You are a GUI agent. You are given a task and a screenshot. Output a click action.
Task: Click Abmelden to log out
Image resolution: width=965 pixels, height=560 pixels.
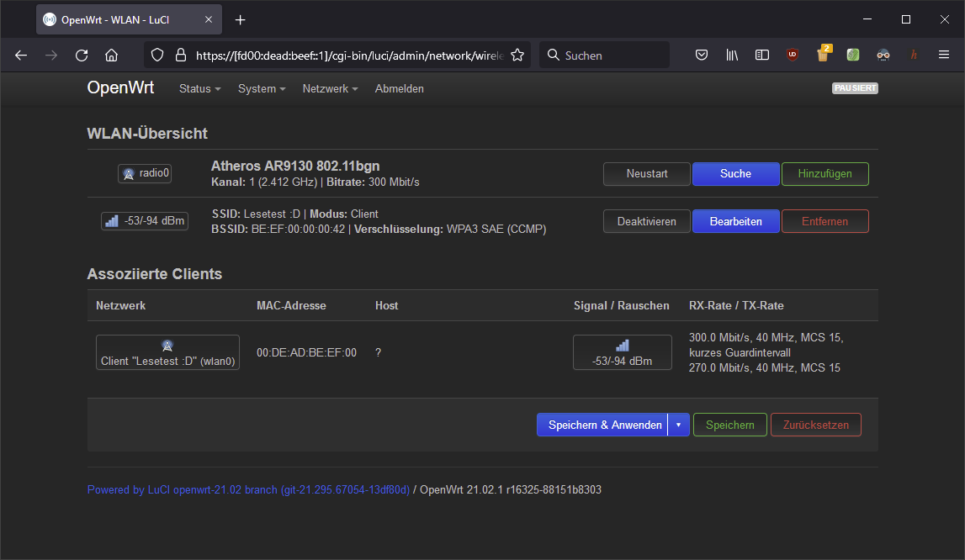[x=400, y=88]
